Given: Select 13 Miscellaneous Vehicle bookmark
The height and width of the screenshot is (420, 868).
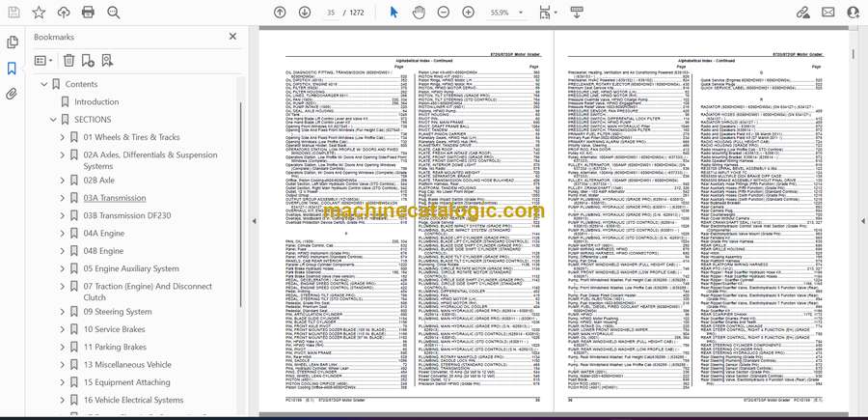Looking at the screenshot, I should point(127,365).
